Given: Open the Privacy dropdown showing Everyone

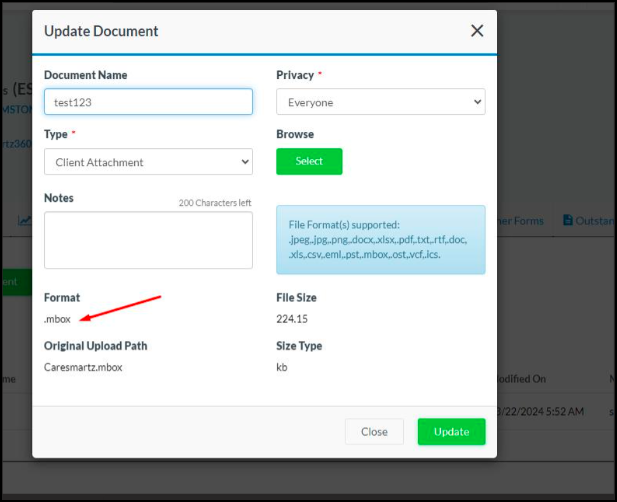Looking at the screenshot, I should [x=380, y=102].
